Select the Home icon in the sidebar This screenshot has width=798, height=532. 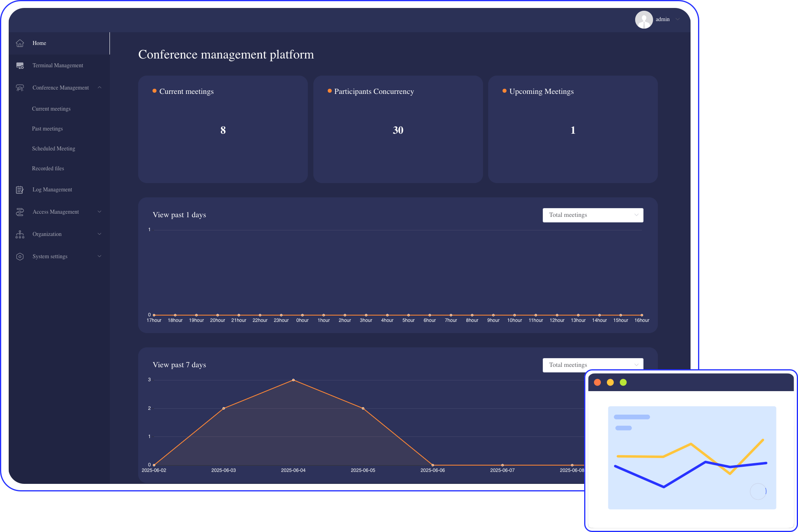(x=20, y=43)
